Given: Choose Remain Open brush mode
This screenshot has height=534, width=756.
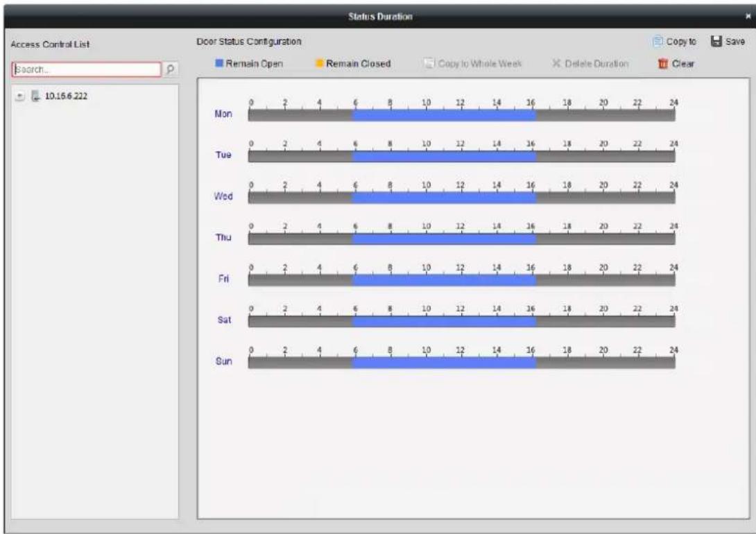Looking at the screenshot, I should 249,63.
